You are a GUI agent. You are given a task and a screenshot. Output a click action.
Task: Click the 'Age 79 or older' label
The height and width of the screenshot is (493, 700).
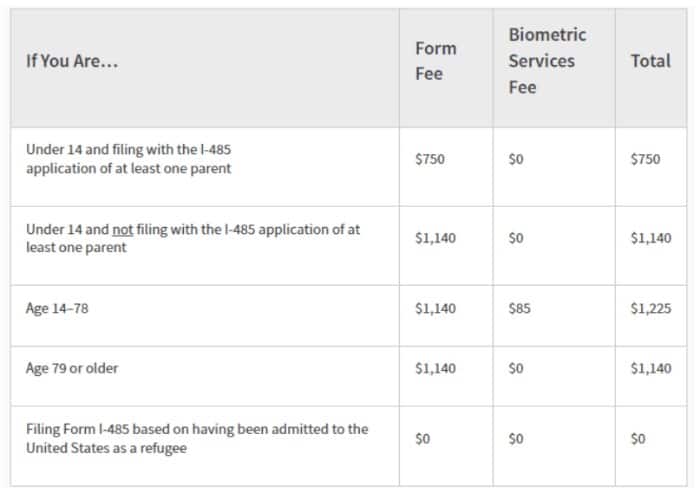[72, 368]
